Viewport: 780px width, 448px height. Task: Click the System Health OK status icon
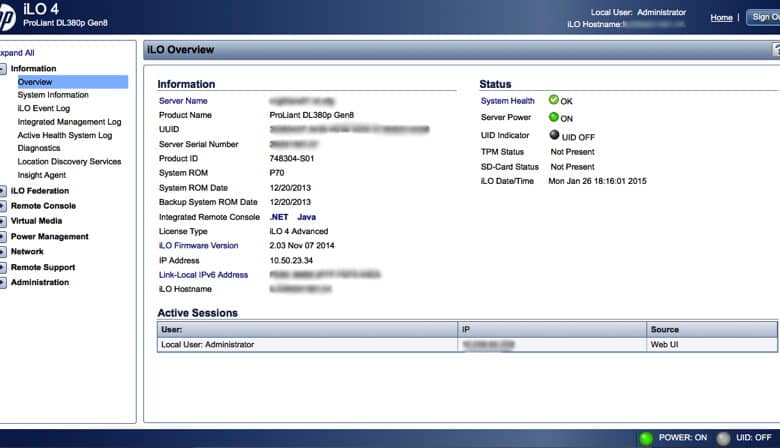click(553, 100)
